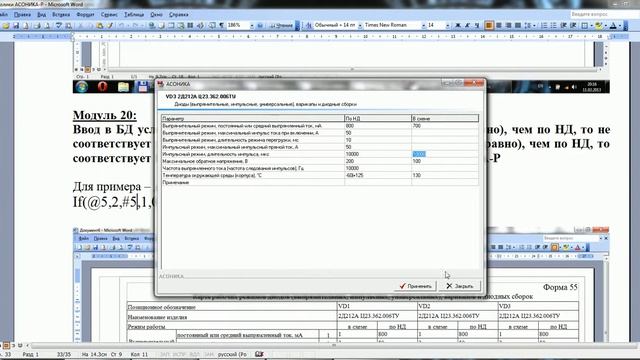The image size is (640, 360).
Task: Click the Decrease indent icon
Action: click(x=564, y=26)
